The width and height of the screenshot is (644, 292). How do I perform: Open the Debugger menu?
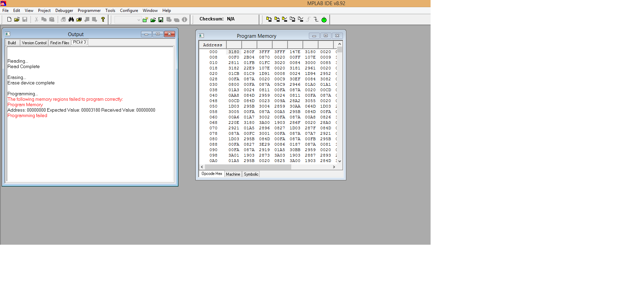tap(64, 11)
